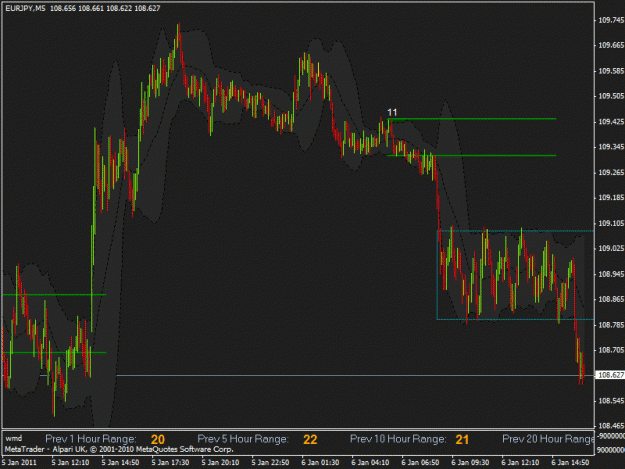Click the highlighted current price tag 108.627

pyautogui.click(x=610, y=375)
